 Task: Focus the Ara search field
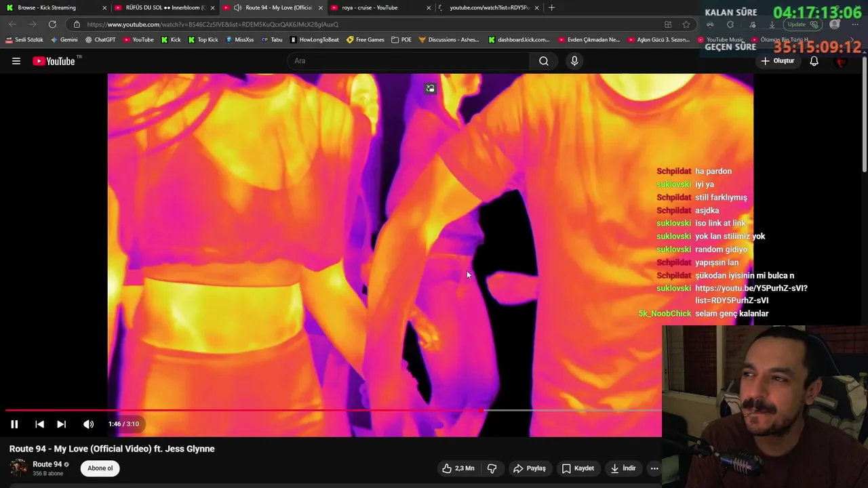click(409, 61)
